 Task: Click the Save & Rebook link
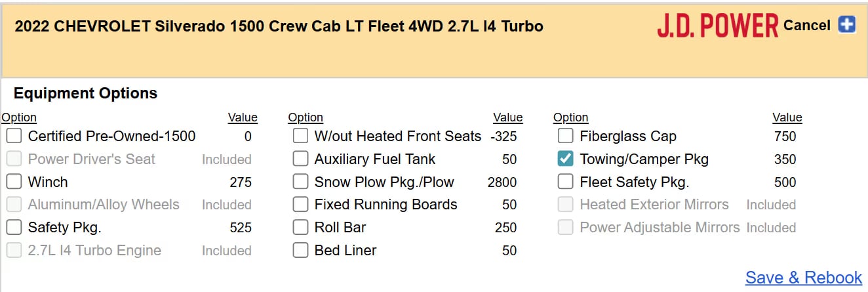click(803, 278)
